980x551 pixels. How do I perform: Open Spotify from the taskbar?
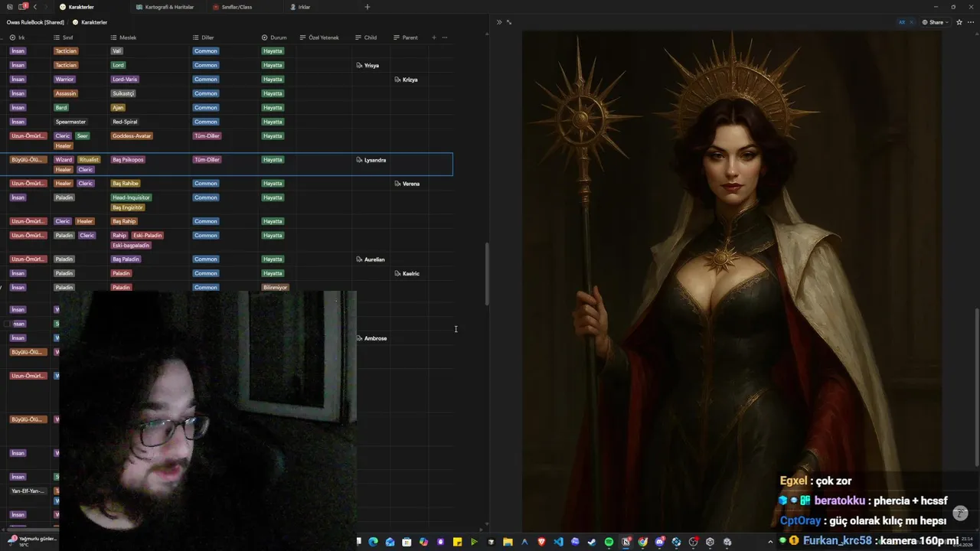tap(609, 542)
